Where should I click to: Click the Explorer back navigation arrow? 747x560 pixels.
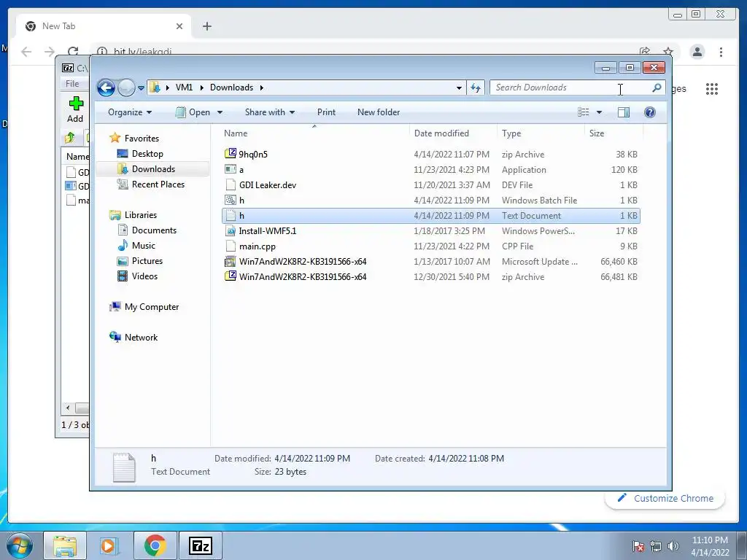tap(106, 87)
